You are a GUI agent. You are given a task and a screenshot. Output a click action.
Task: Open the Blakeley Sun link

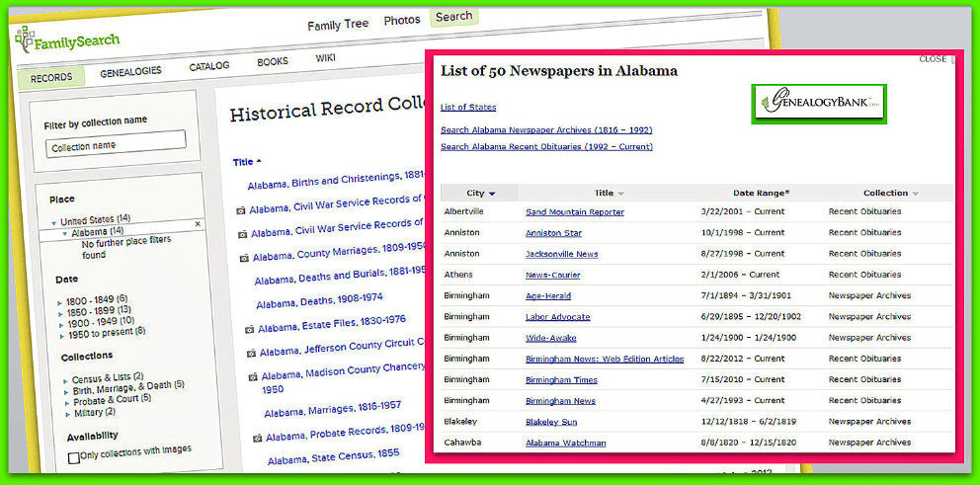pos(551,422)
